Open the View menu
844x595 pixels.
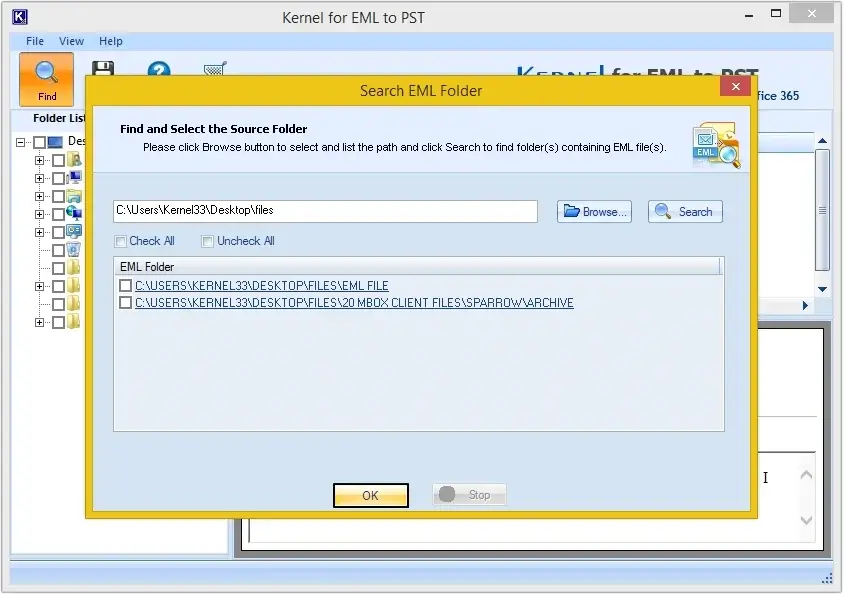(72, 41)
